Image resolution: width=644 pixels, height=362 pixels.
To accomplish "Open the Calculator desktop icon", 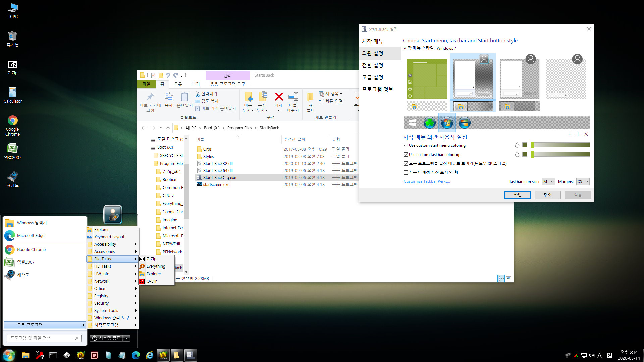I will (x=13, y=95).
